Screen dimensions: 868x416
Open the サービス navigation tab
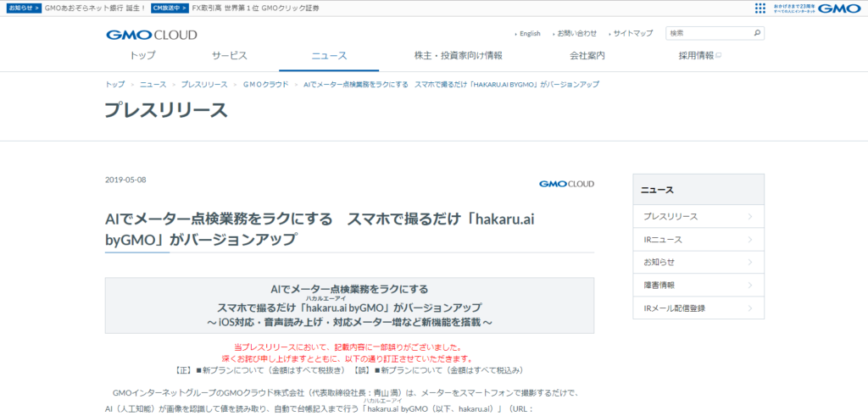pos(229,55)
